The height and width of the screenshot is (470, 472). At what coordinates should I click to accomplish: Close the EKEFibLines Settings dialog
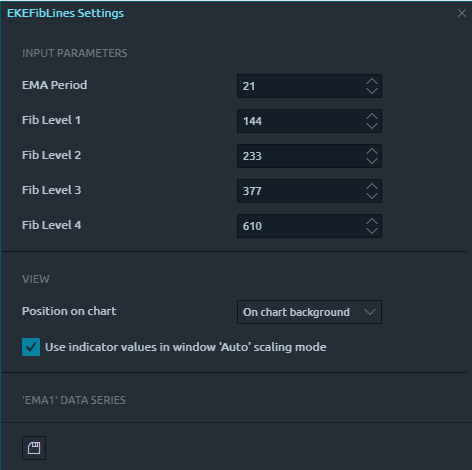(x=462, y=13)
